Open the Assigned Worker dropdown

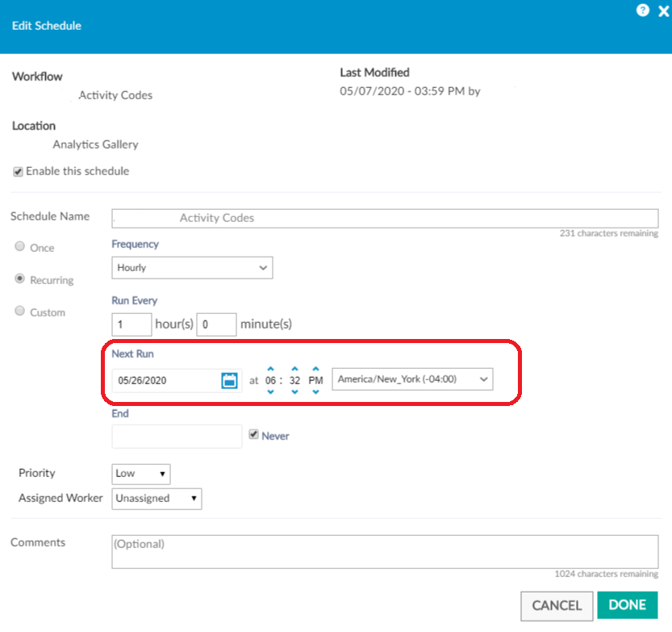point(157,499)
